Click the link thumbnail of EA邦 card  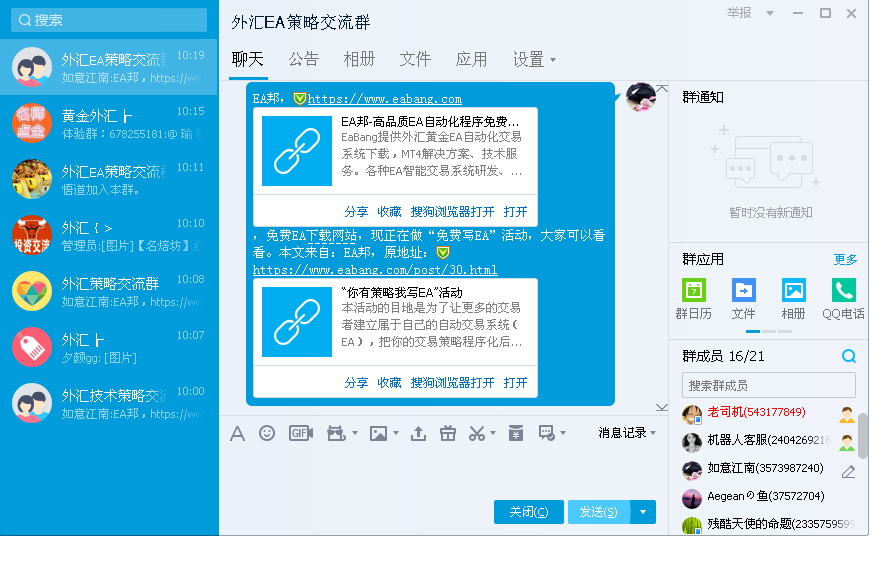tap(297, 151)
